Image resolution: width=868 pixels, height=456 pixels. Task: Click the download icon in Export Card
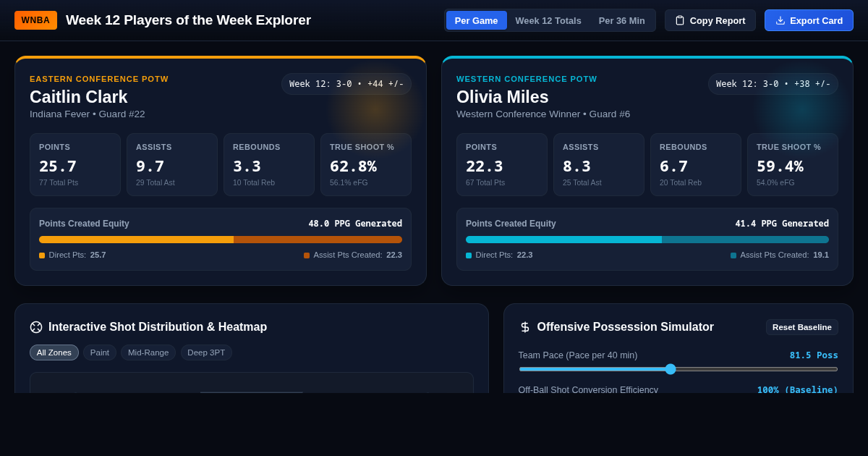point(780,20)
